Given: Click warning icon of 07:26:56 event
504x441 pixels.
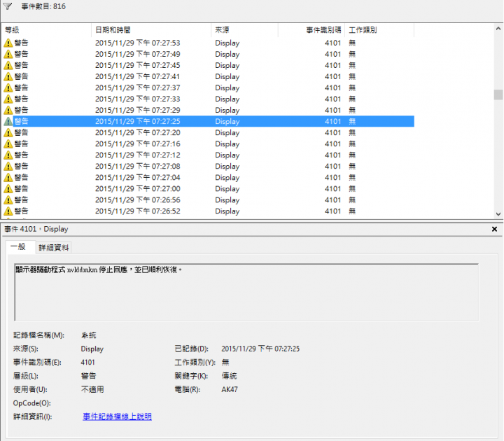Looking at the screenshot, I should (x=8, y=200).
